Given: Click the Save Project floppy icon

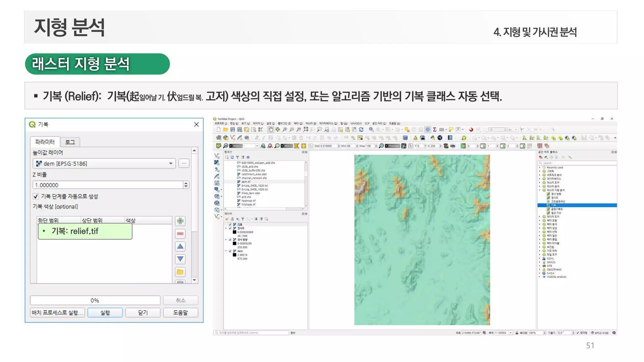Looking at the screenshot, I should [233, 129].
